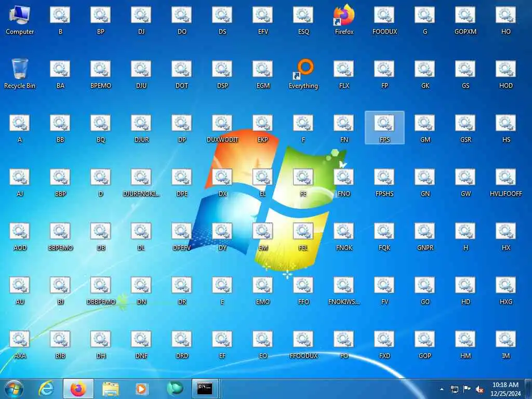Click the muted volume tray icon

(480, 389)
